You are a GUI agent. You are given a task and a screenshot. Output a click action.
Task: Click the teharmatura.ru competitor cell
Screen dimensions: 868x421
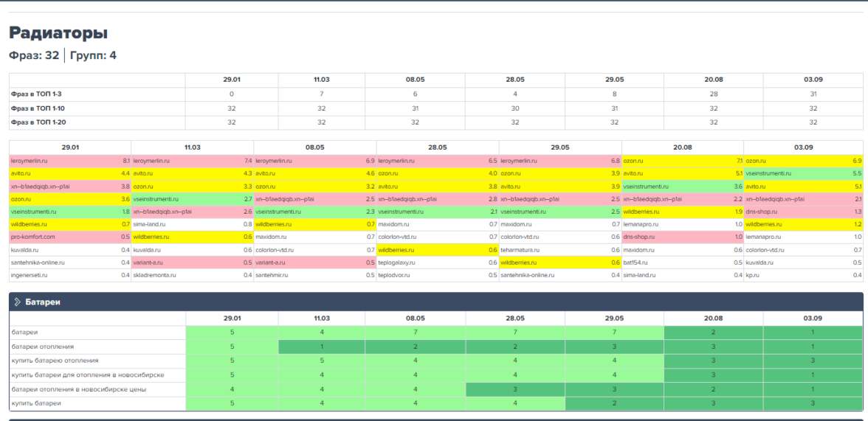click(560, 249)
